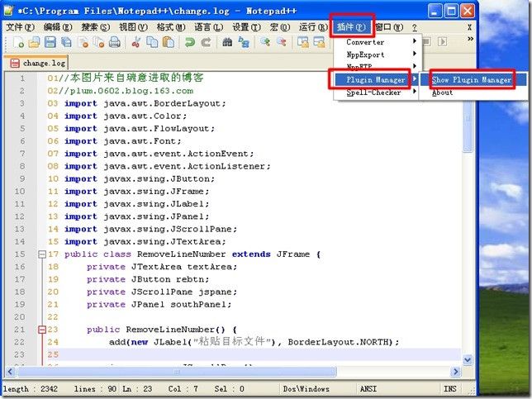Click the Find binoculars icon
This screenshot has height=399, width=532.
(x=227, y=42)
